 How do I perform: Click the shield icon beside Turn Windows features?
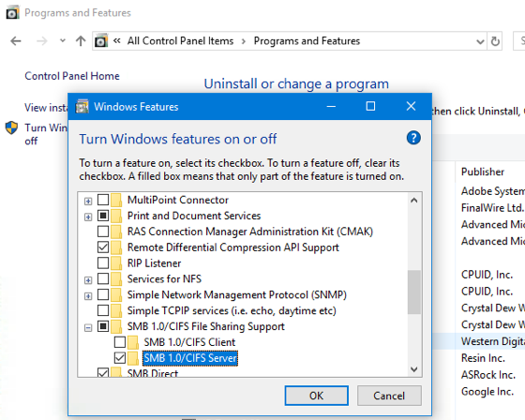tap(11, 127)
